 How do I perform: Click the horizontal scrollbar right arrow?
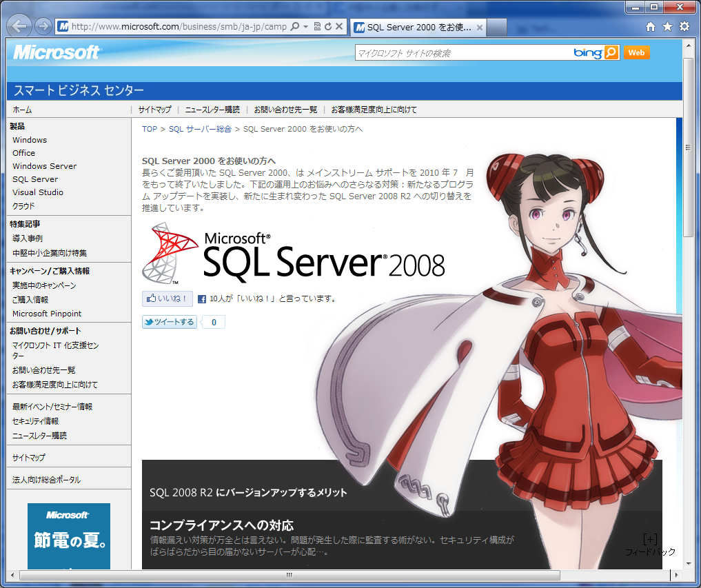677,575
